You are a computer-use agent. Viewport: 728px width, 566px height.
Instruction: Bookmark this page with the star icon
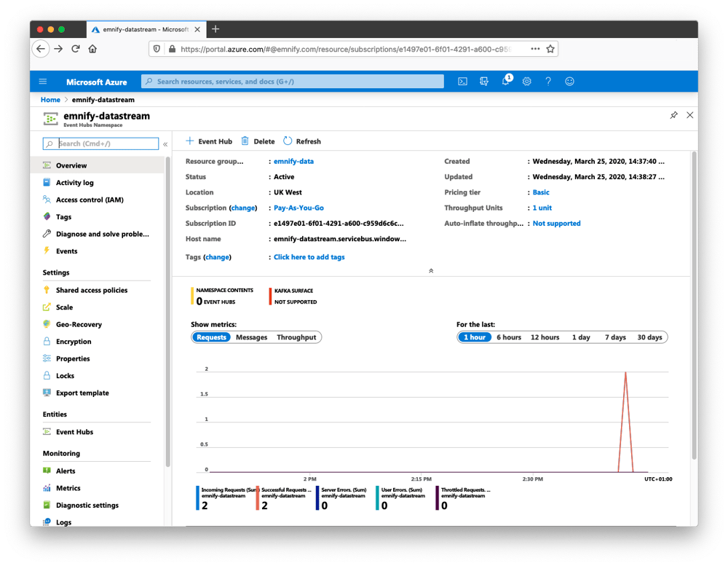(x=550, y=49)
